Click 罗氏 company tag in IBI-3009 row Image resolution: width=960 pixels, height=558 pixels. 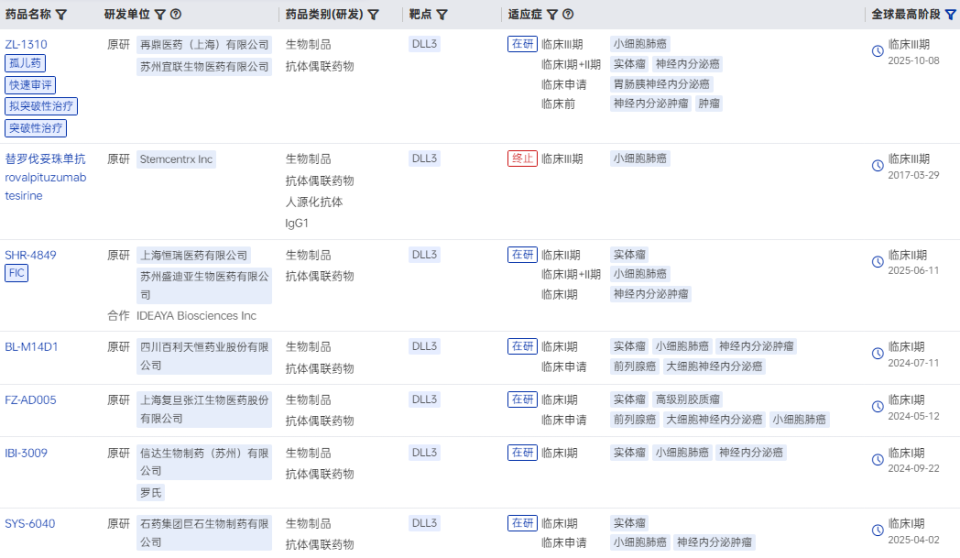tap(150, 492)
